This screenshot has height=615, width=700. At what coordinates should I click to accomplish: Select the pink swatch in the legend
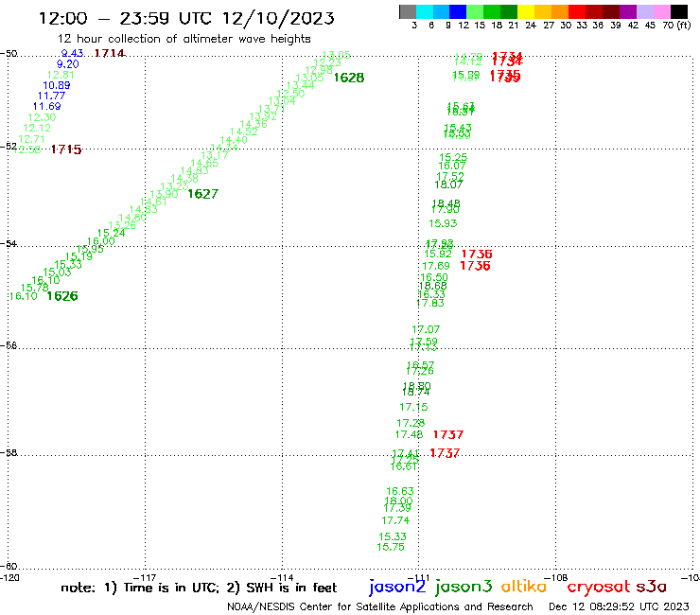pyautogui.click(x=661, y=11)
